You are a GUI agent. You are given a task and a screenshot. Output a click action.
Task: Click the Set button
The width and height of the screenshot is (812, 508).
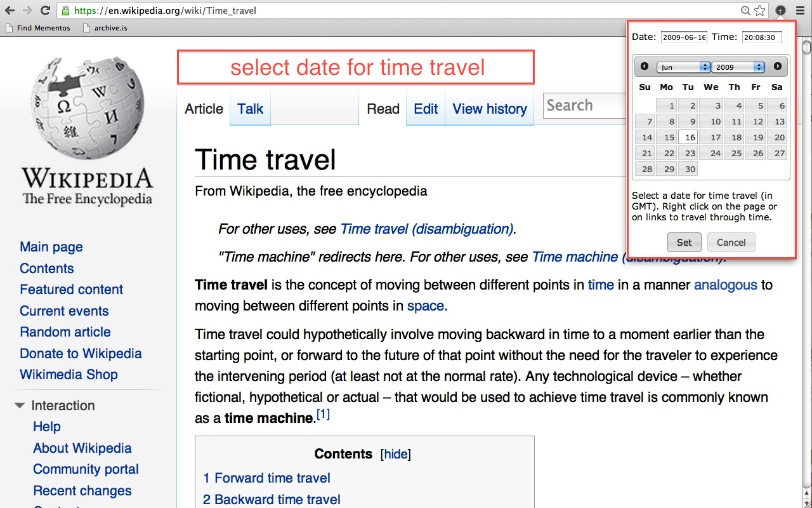684,243
